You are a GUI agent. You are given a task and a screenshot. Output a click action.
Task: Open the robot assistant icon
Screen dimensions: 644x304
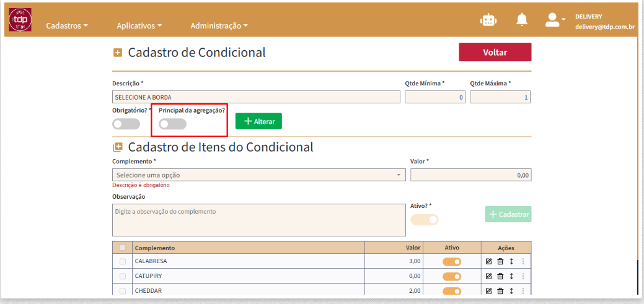point(489,20)
